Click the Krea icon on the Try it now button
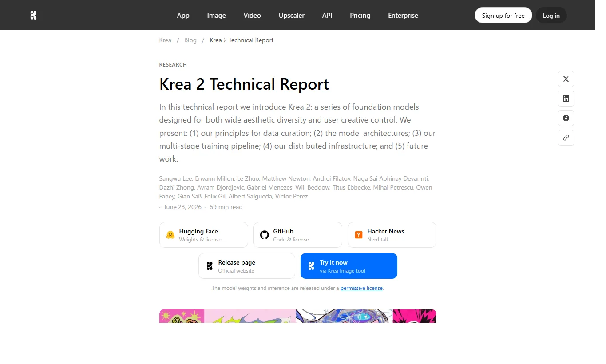Image resolution: width=606 pixels, height=364 pixels. [x=311, y=266]
